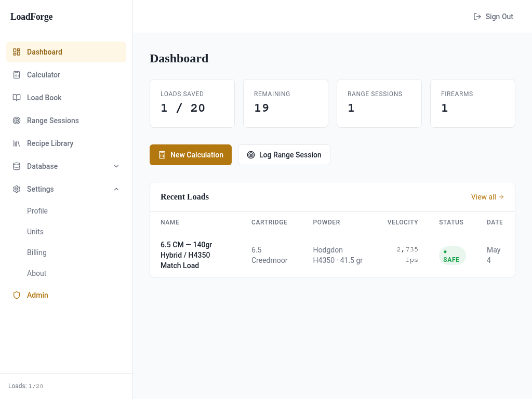Click the arrow beside View all

501,197
